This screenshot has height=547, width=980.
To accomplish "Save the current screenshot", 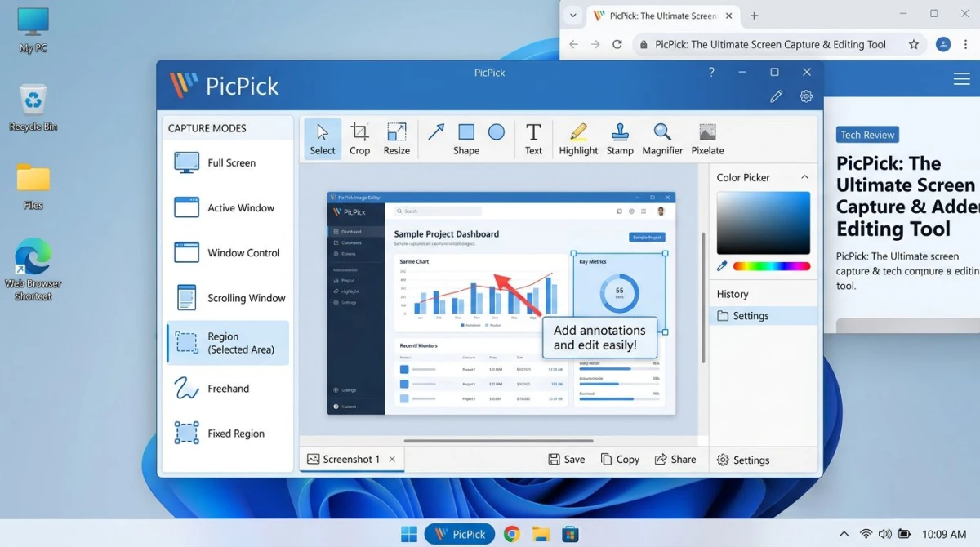I will [567, 460].
